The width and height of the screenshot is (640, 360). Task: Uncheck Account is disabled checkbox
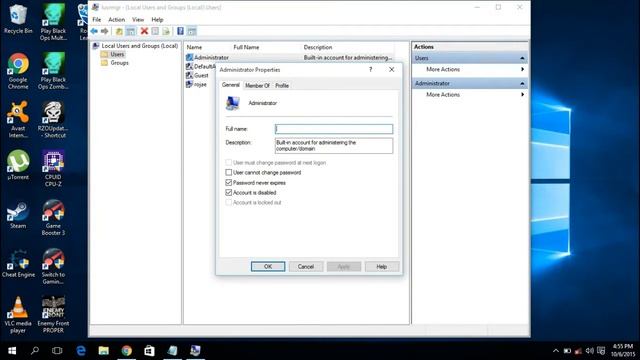[229, 192]
